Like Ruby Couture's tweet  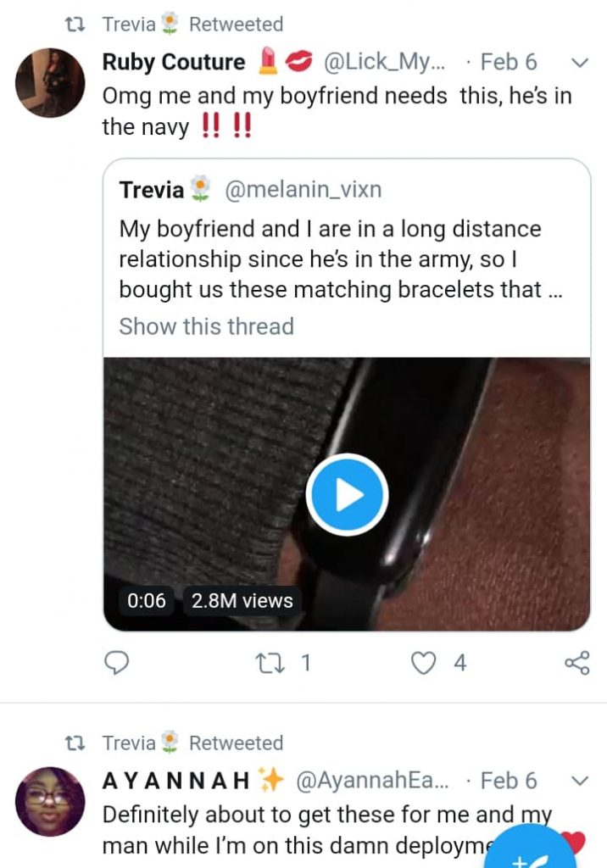(424, 663)
